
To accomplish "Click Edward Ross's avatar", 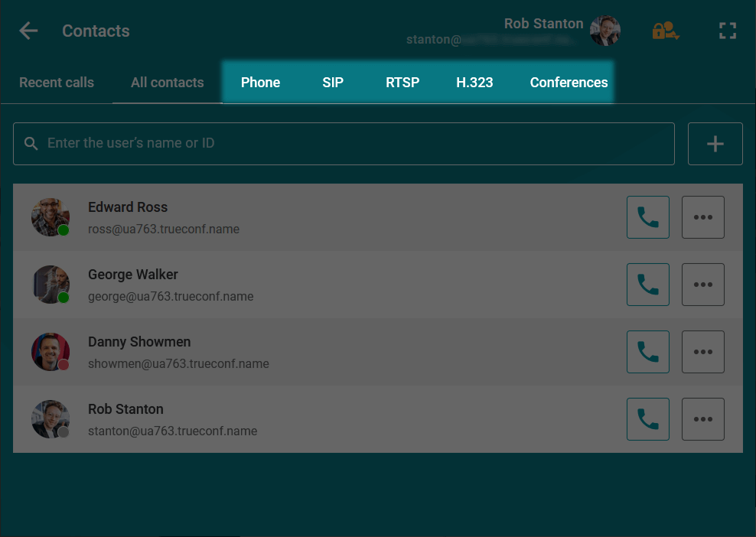I will click(51, 217).
